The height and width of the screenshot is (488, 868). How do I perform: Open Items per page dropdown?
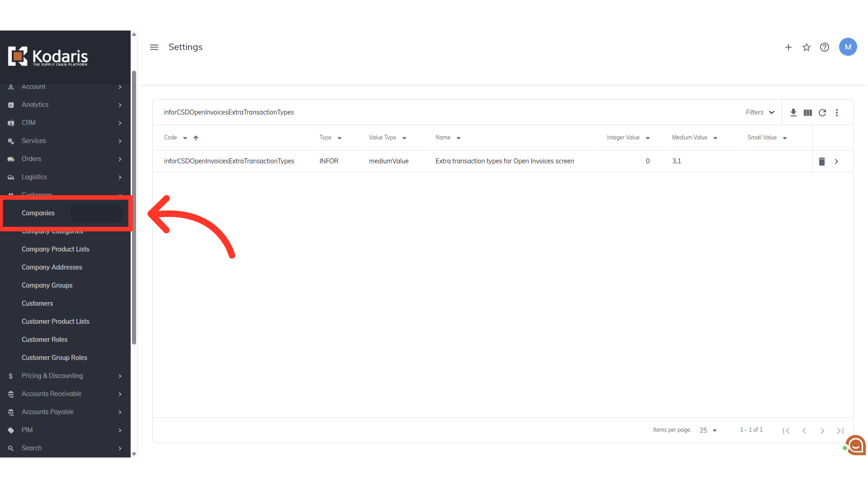point(708,430)
